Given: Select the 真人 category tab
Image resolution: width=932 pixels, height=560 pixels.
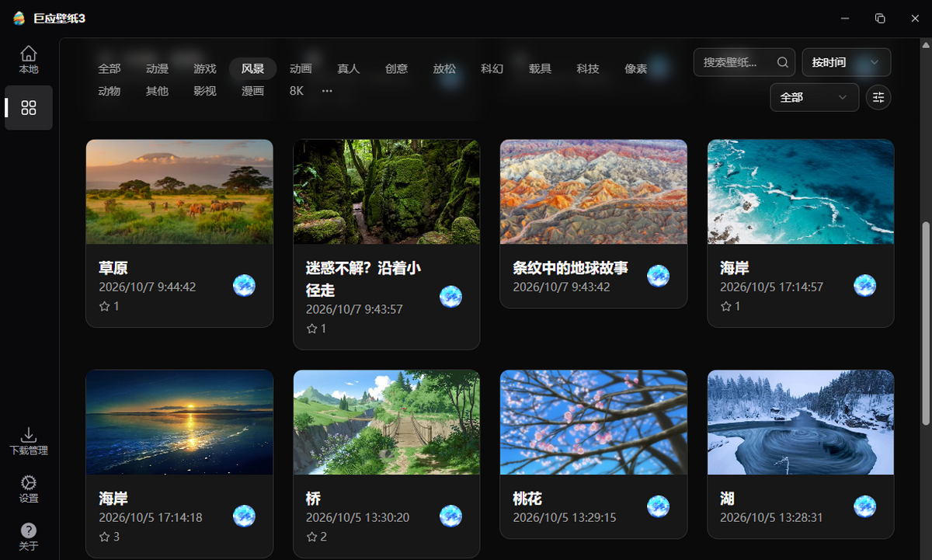Looking at the screenshot, I should click(x=349, y=68).
